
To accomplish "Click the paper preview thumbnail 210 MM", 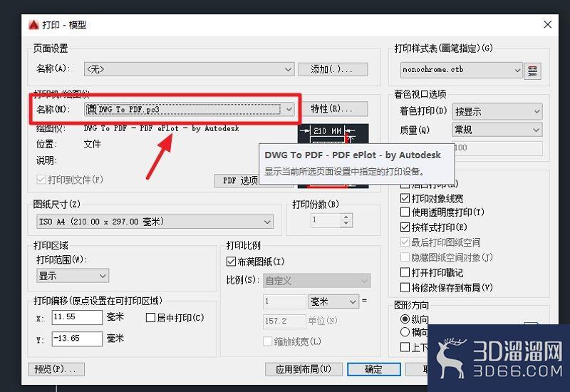I will tap(333, 133).
